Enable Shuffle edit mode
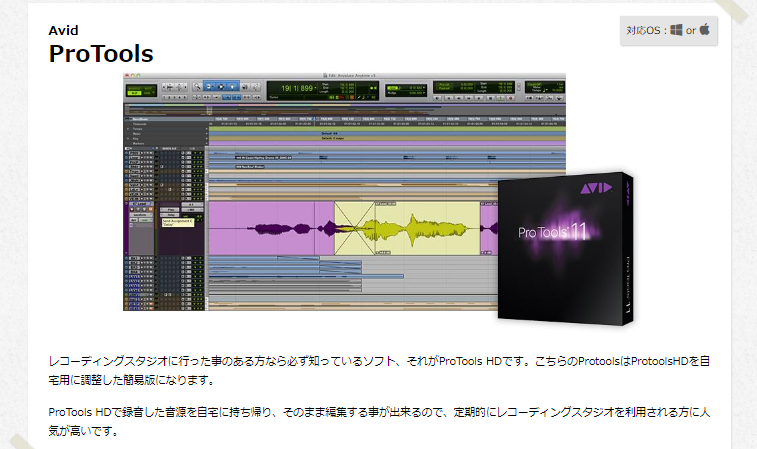Viewport: 757px width, 449px height. (x=134, y=88)
